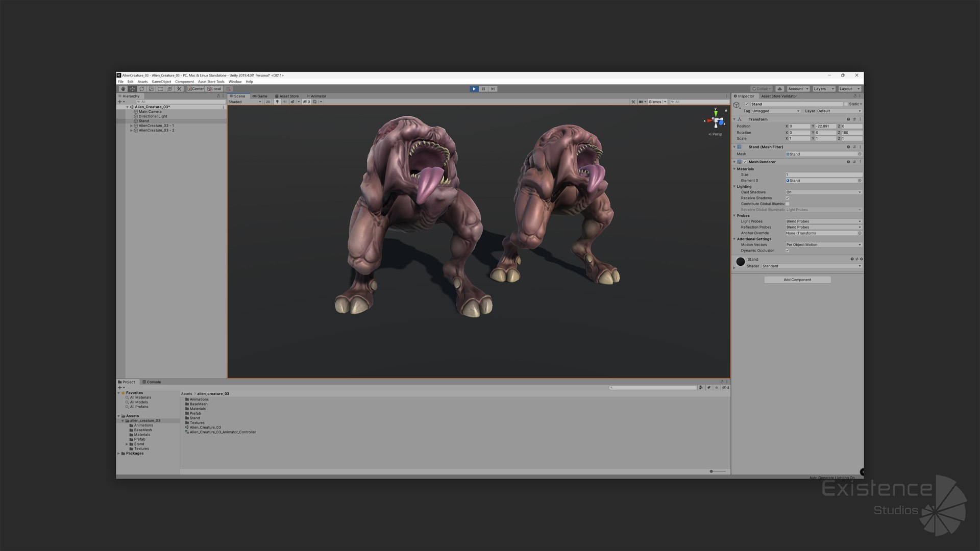
Task: Select the combined Transform tool
Action: tap(170, 89)
